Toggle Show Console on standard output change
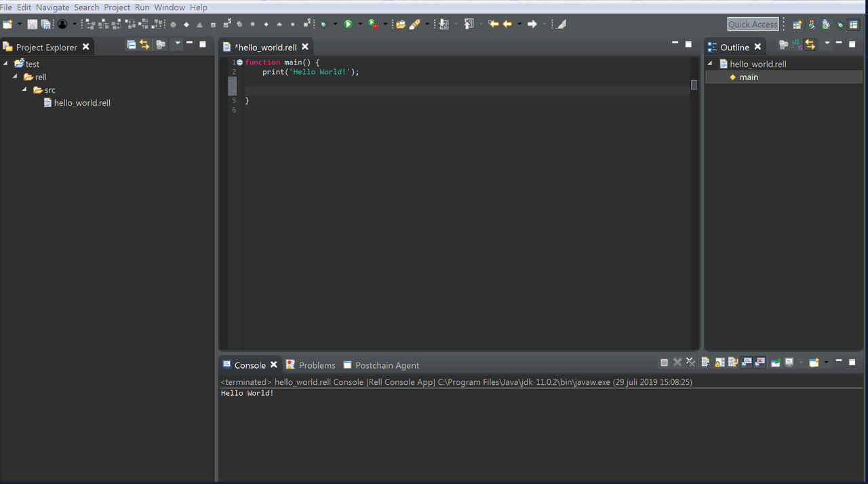868x484 pixels. tap(747, 362)
